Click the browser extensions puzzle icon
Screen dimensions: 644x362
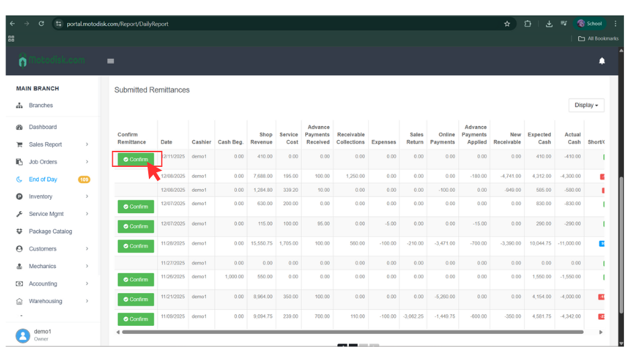click(x=528, y=23)
